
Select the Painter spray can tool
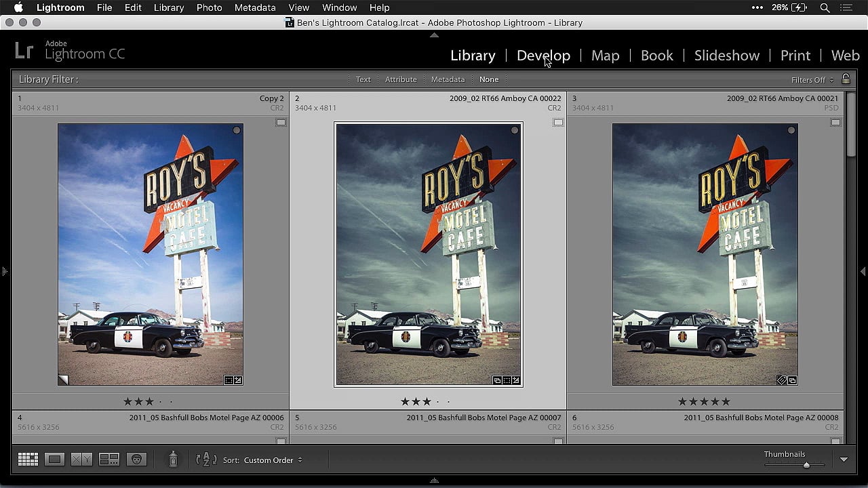click(173, 460)
